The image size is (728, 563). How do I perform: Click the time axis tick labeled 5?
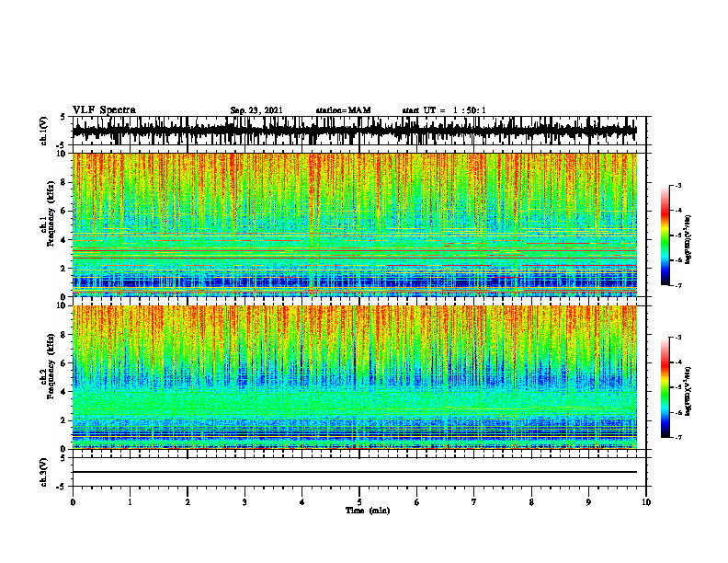click(359, 502)
